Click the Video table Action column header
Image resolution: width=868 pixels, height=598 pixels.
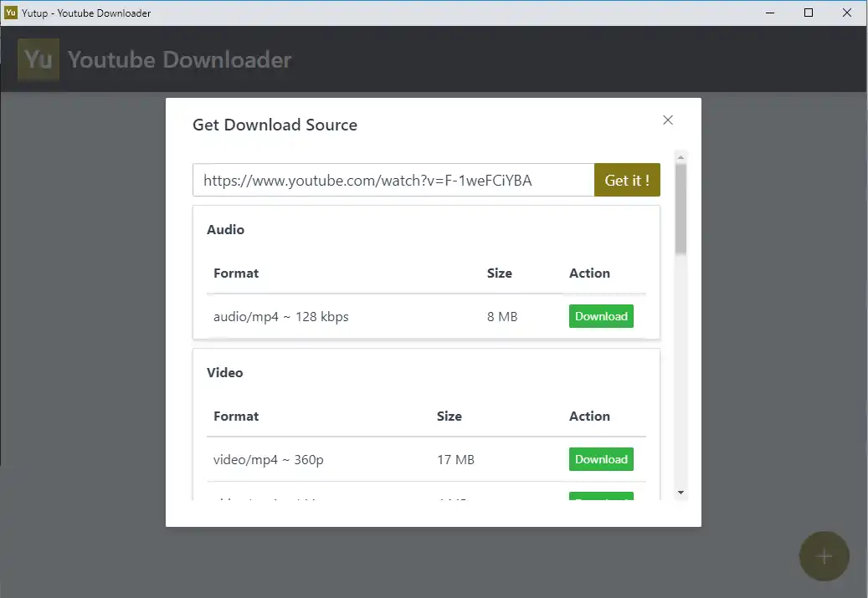click(x=589, y=416)
